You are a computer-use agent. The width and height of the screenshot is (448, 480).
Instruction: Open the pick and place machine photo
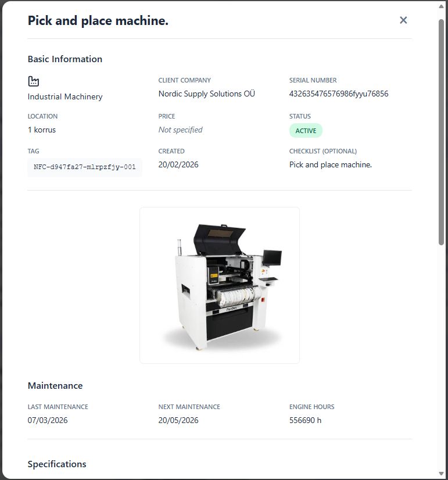click(220, 285)
